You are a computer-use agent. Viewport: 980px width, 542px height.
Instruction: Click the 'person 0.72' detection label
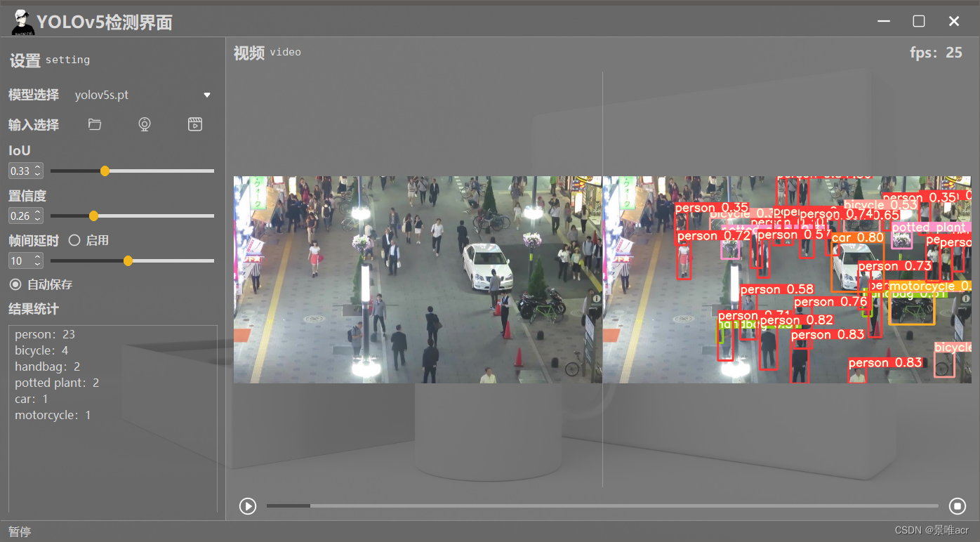click(713, 236)
